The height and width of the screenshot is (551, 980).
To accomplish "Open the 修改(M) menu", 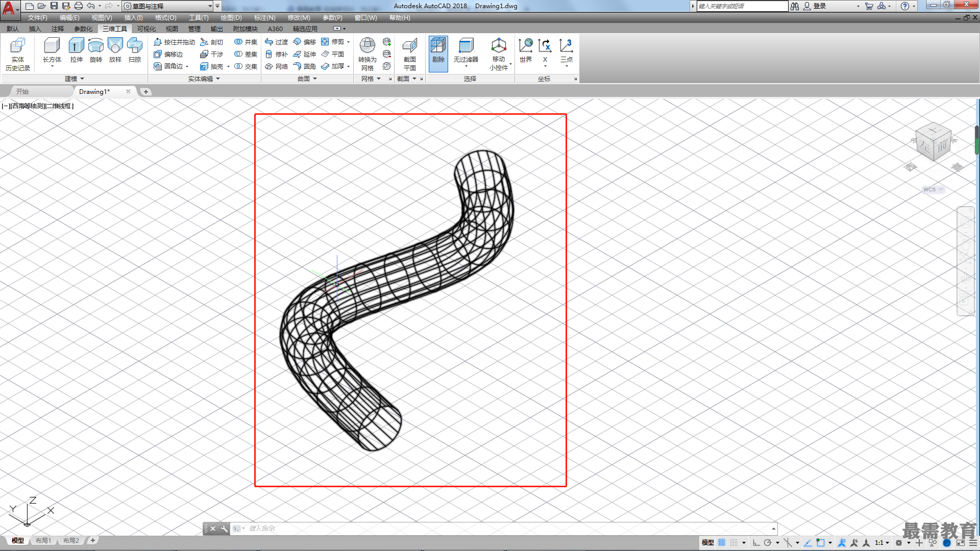I will [299, 18].
